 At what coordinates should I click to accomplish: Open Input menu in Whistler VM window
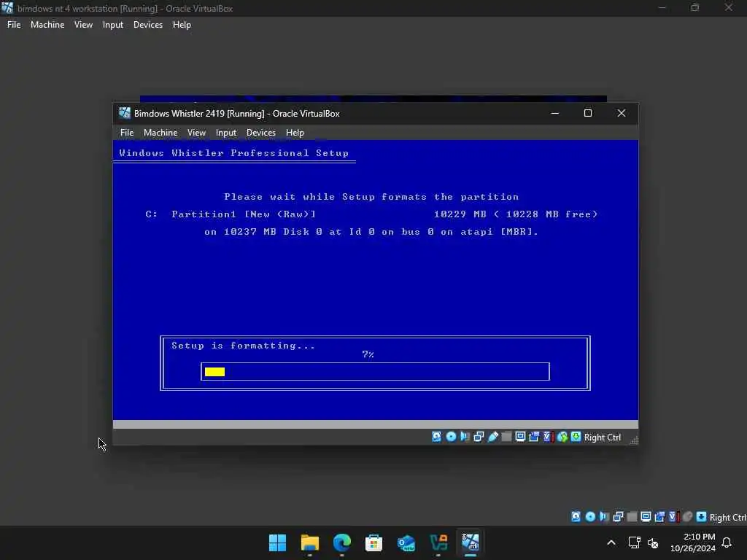click(226, 133)
